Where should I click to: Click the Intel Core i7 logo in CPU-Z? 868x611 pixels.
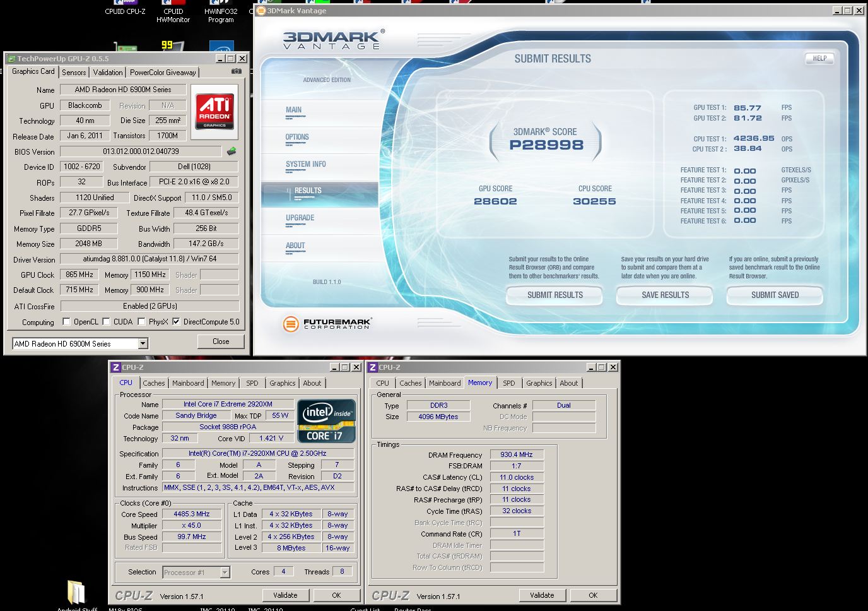[326, 421]
